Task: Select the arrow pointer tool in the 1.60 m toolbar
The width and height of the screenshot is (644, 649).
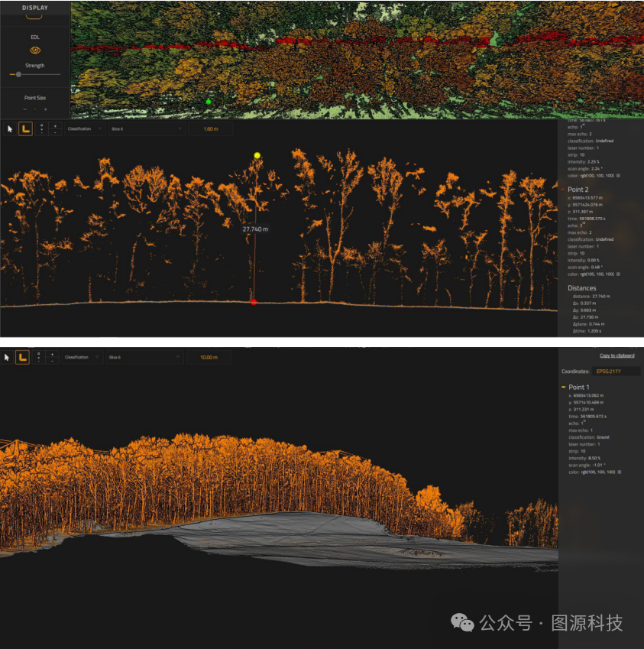Action: (10, 129)
